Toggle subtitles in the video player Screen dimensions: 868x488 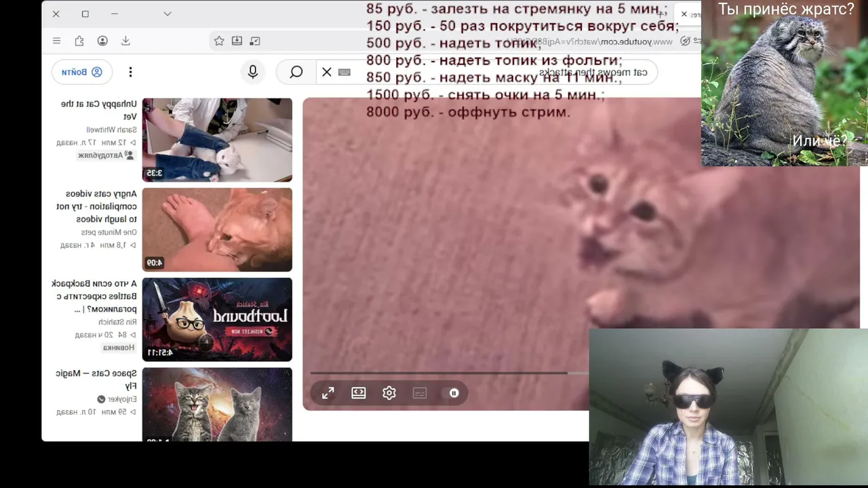click(420, 393)
